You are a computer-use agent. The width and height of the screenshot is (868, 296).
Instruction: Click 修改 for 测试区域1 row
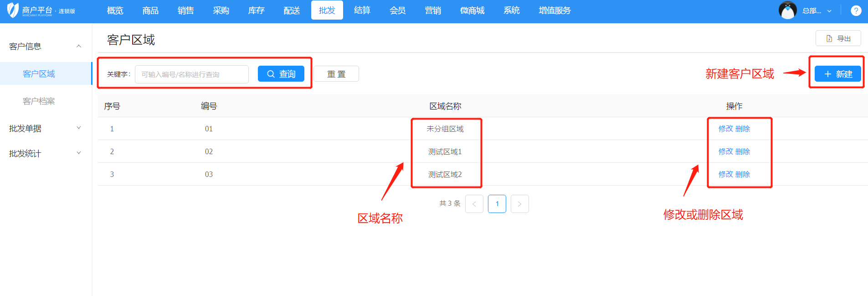725,151
